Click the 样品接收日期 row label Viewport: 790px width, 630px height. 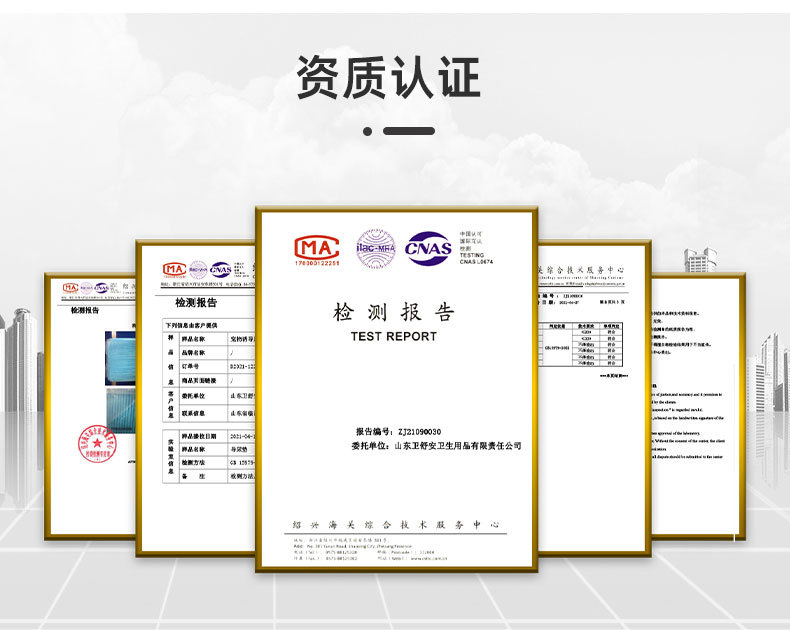click(199, 436)
